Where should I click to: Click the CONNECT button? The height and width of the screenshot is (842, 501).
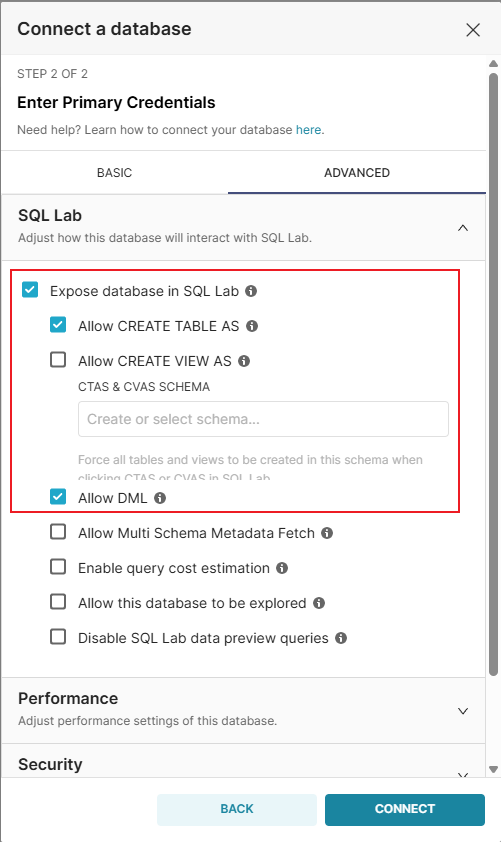pyautogui.click(x=405, y=809)
